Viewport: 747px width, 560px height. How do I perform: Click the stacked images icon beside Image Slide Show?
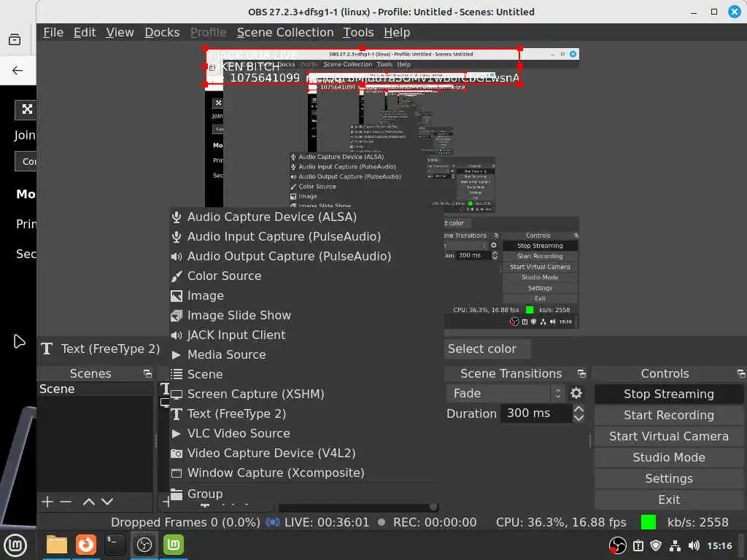click(177, 316)
